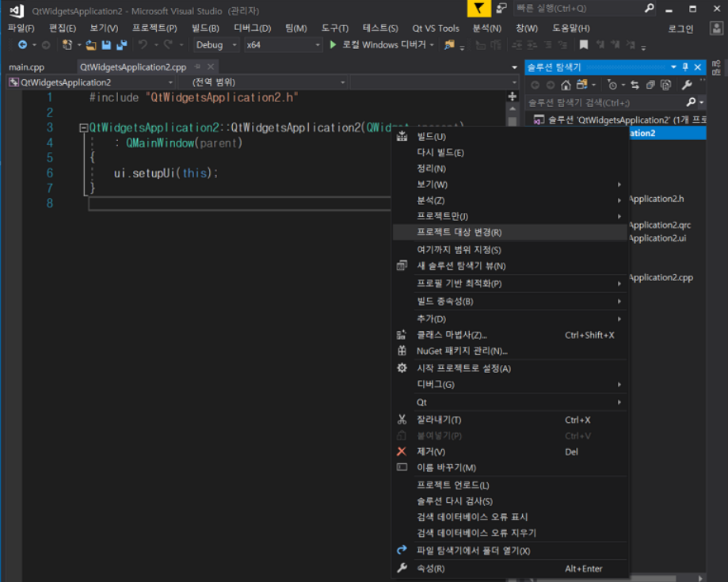Select the Application2.cpp file in Solution Explorer

661,278
